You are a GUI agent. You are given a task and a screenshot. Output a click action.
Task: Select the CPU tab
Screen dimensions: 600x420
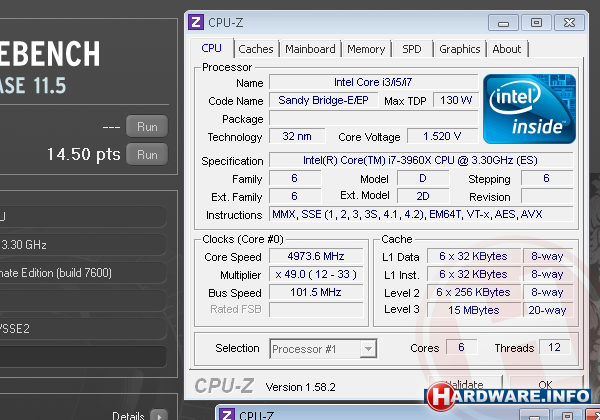[212, 48]
